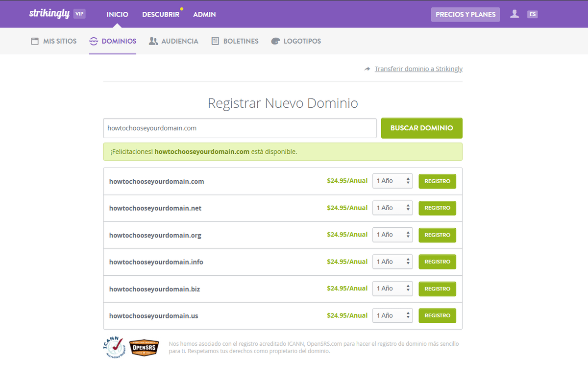
Task: Open the Transferir dominio a Strikingly link
Action: point(418,69)
